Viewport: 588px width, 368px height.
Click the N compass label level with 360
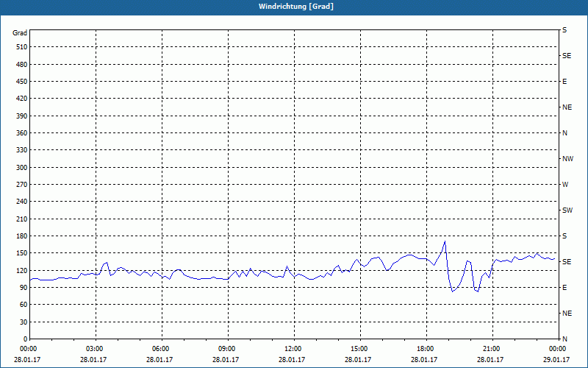(564, 133)
